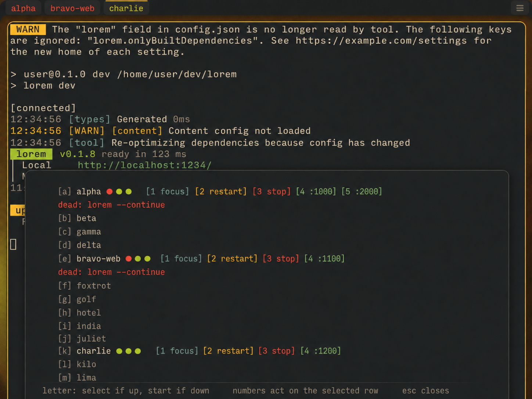Select the [j] juliet row
The height and width of the screenshot is (399, 532).
point(82,338)
